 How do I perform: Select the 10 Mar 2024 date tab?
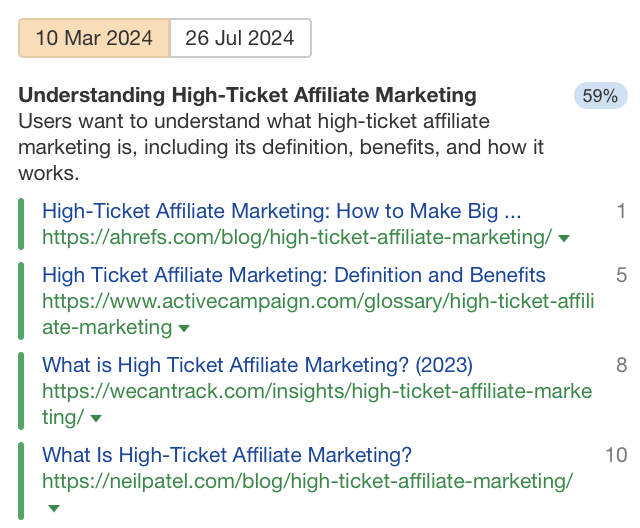[x=94, y=39]
